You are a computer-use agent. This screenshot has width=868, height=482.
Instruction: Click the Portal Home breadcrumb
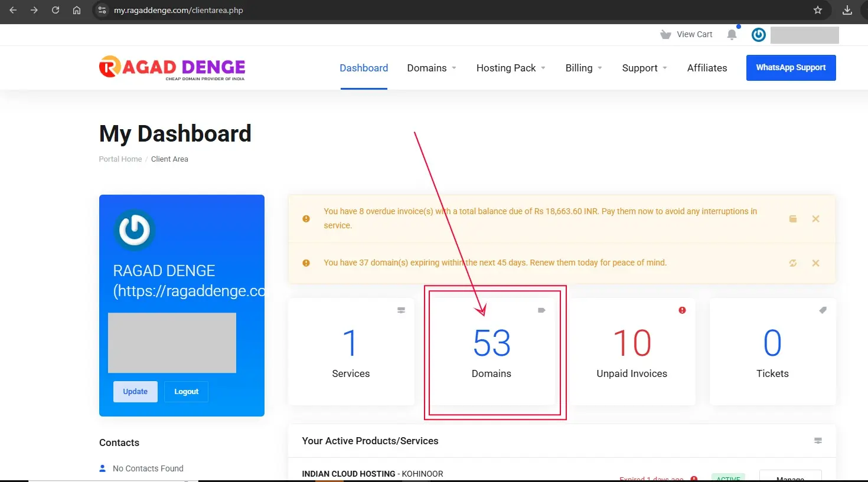coord(120,159)
